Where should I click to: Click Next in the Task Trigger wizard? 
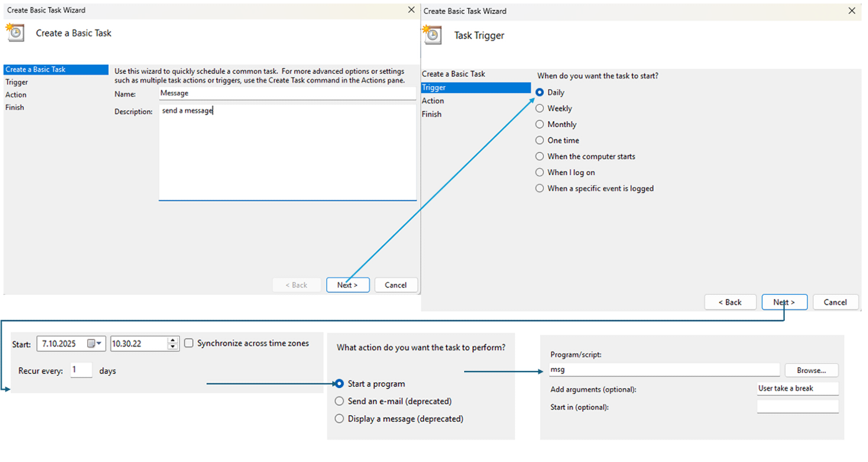click(784, 302)
